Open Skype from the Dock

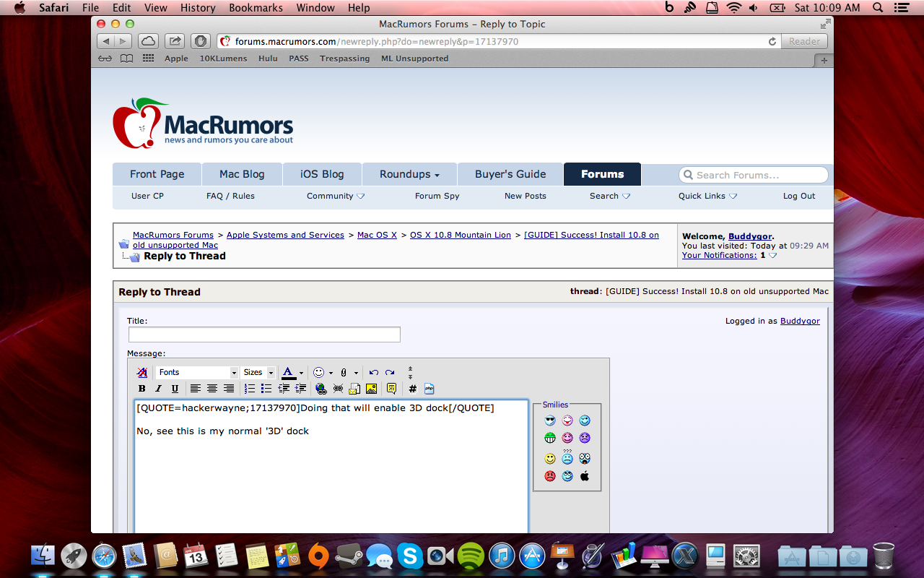410,556
